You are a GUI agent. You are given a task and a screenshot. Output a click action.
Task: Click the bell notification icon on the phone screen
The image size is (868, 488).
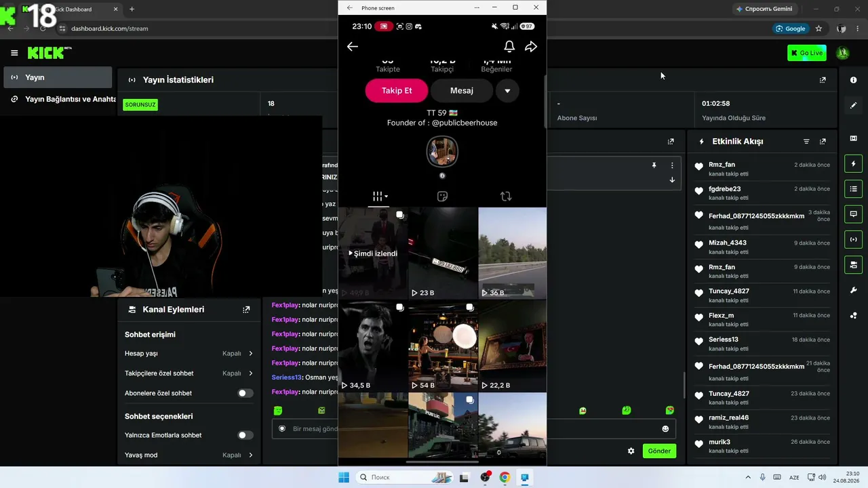(x=509, y=46)
